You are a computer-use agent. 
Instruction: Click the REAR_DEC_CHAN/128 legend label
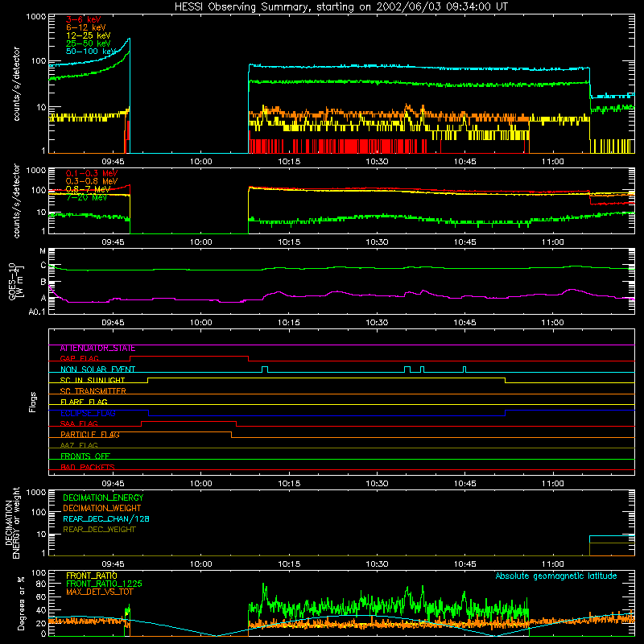[106, 519]
